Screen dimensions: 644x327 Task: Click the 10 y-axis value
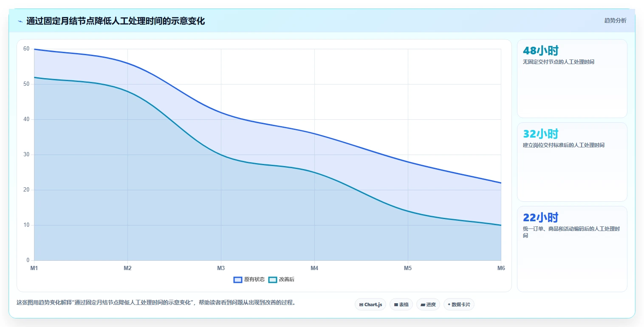click(26, 225)
